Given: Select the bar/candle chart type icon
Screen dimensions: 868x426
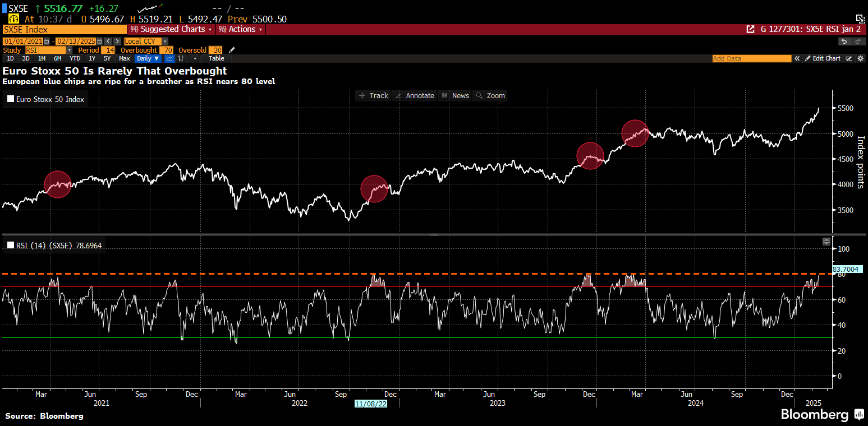Looking at the screenshot, I should (181, 58).
